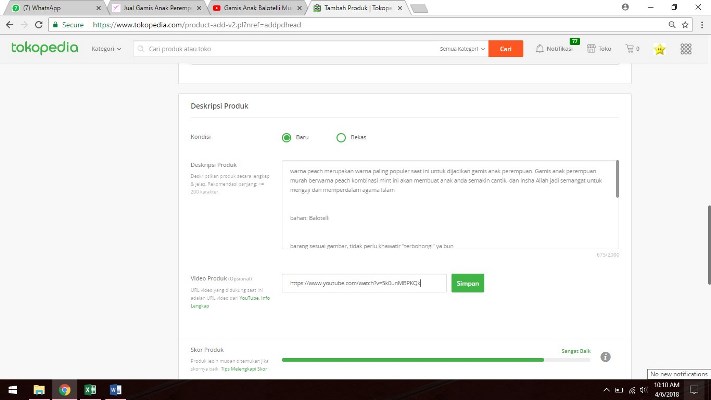Open Excel from the taskbar
Viewport: 711px width, 400px height.
(x=90, y=390)
